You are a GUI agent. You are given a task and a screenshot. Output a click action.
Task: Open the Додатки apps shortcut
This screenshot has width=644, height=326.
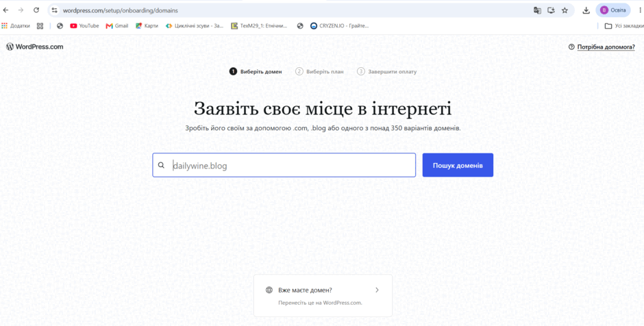click(16, 26)
